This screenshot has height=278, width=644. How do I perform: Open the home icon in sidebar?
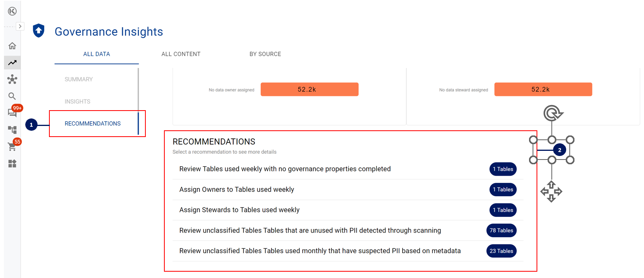pyautogui.click(x=12, y=46)
